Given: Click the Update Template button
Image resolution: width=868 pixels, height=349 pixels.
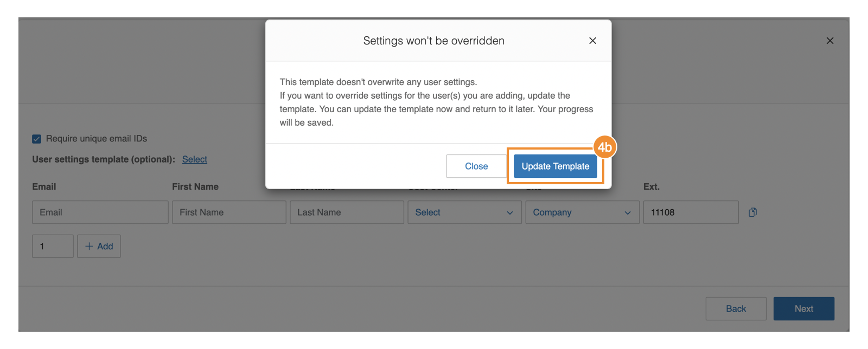Looking at the screenshot, I should click(x=556, y=166).
